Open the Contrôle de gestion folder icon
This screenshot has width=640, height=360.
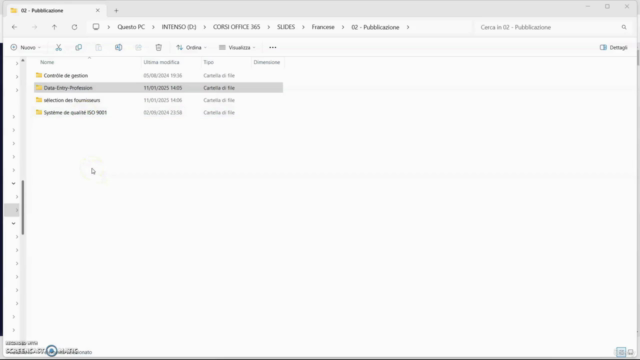(x=39, y=75)
